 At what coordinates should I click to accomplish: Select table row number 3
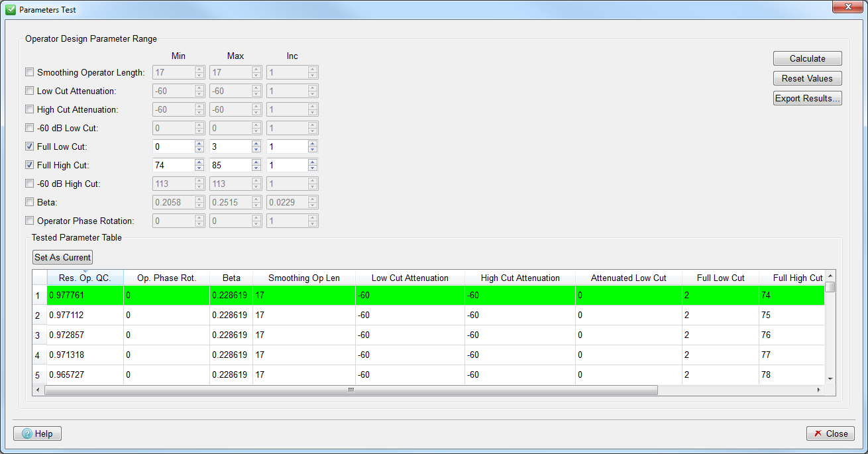pos(40,335)
